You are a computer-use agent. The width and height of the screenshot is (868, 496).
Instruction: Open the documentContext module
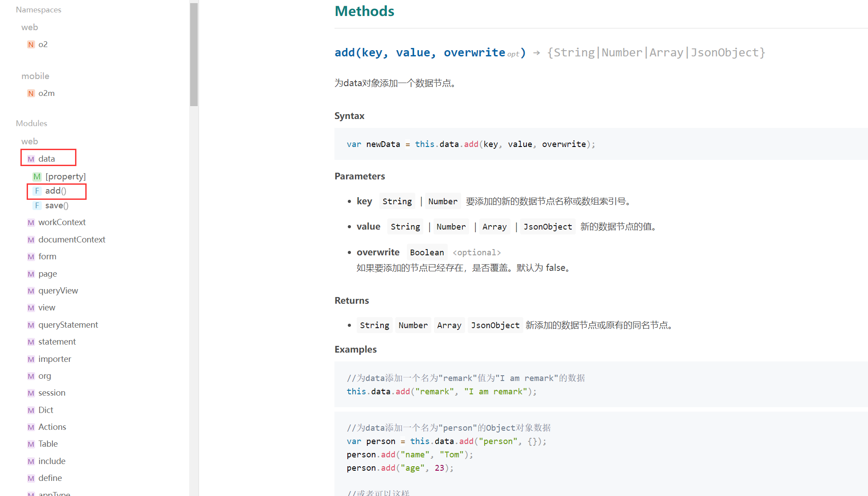[72, 239]
